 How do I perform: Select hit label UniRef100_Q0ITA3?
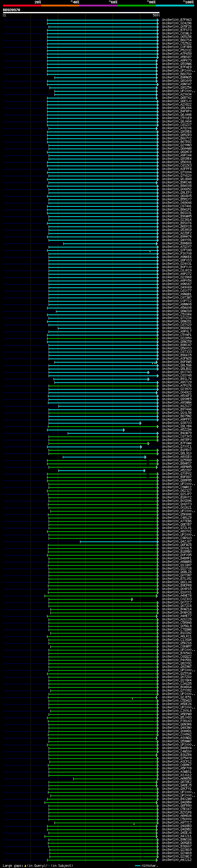[177, 372]
